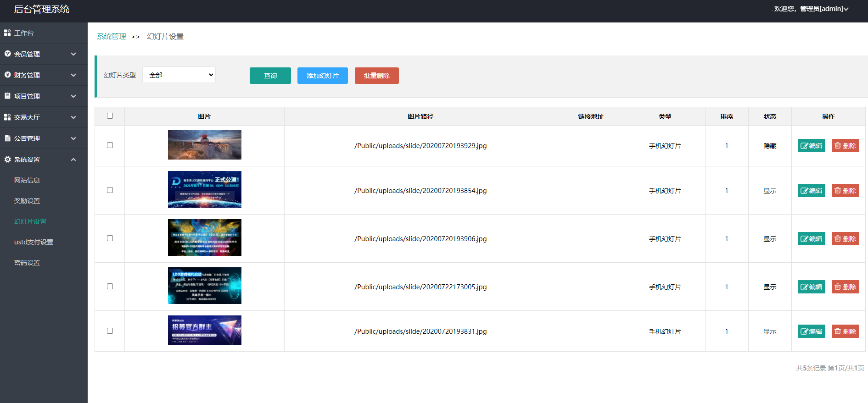The width and height of the screenshot is (868, 403).
Task: Click the 系统设置 gear icon
Action: tap(7, 160)
